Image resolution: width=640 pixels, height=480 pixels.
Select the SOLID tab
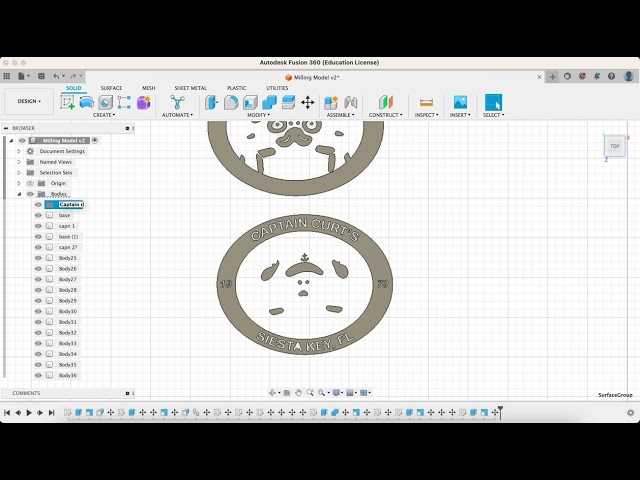(73, 88)
